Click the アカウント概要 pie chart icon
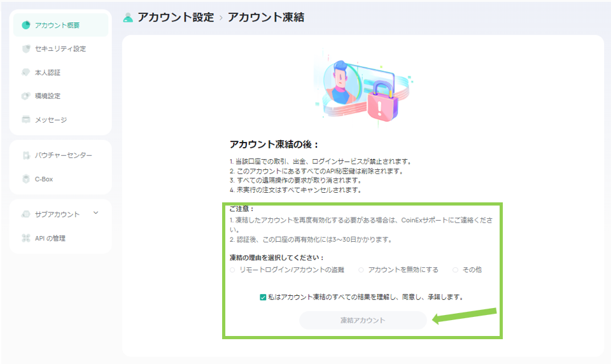611x364 pixels. pyautogui.click(x=26, y=25)
